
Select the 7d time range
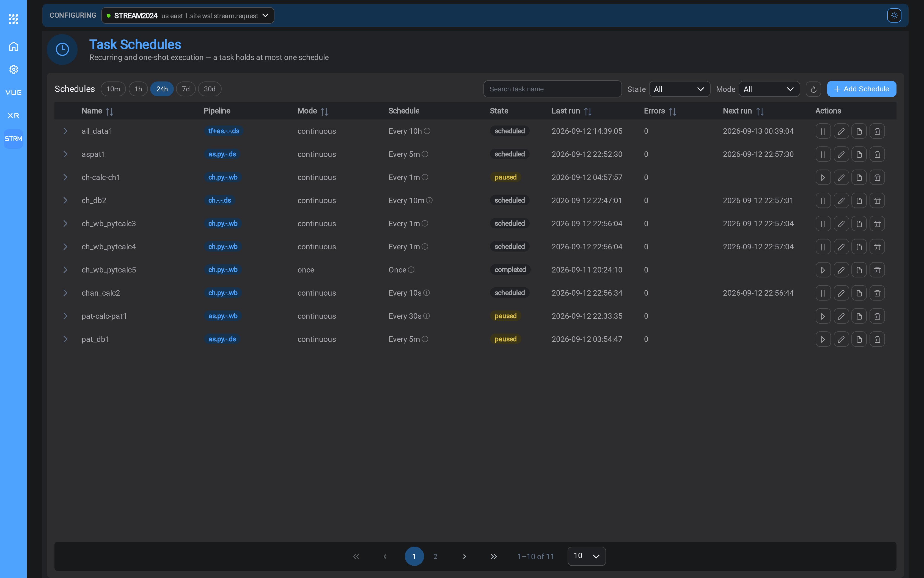click(186, 89)
